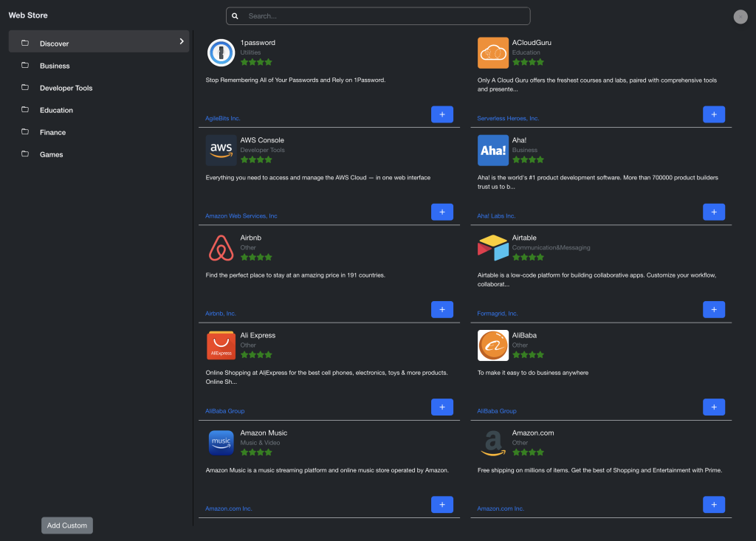Viewport: 756px width, 541px height.
Task: Open the Serverless Heroes, Inc. link
Action: 508,118
